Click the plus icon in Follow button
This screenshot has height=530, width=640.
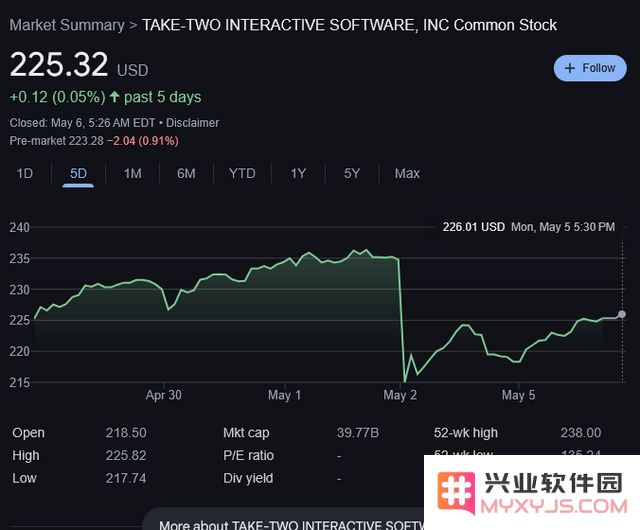point(569,68)
